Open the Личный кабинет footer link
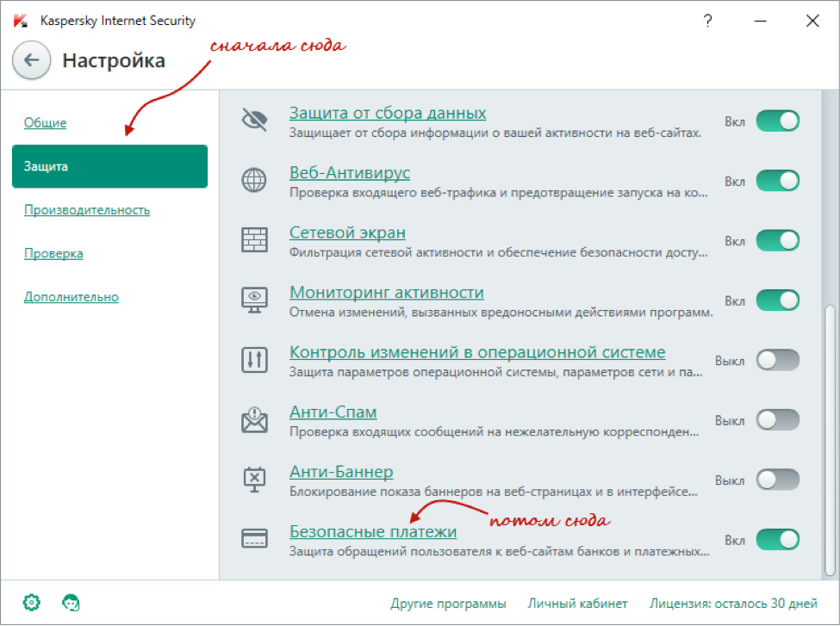 [x=577, y=604]
